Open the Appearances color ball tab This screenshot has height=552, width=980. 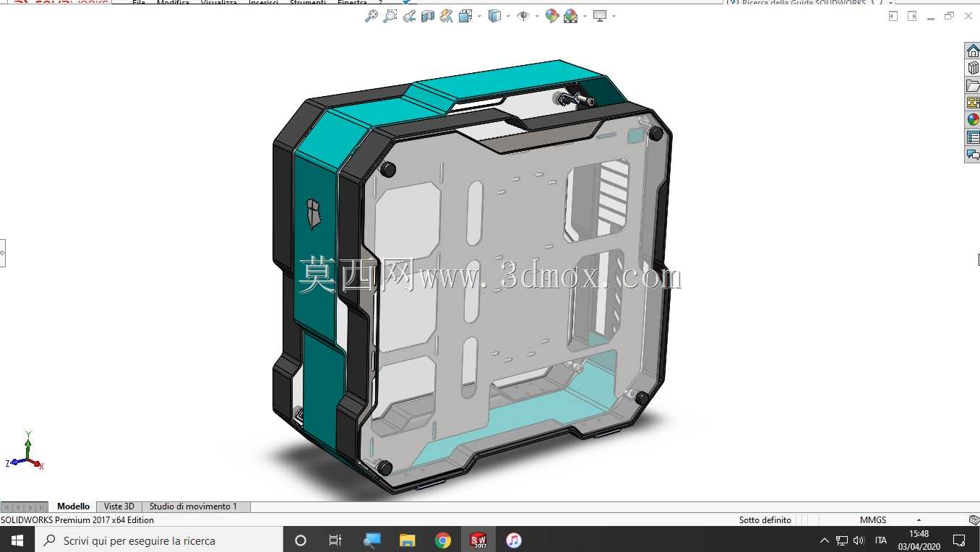(x=973, y=120)
